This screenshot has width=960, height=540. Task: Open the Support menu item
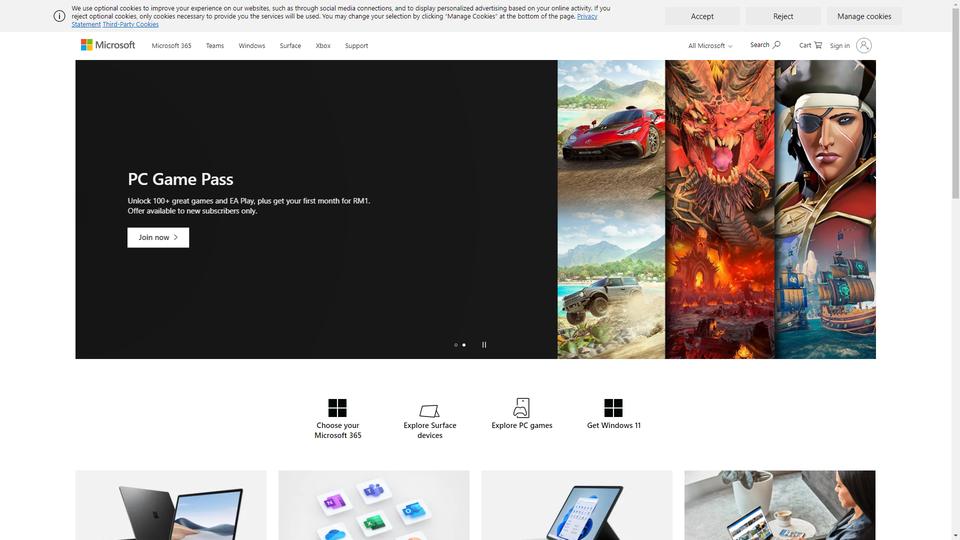click(356, 45)
